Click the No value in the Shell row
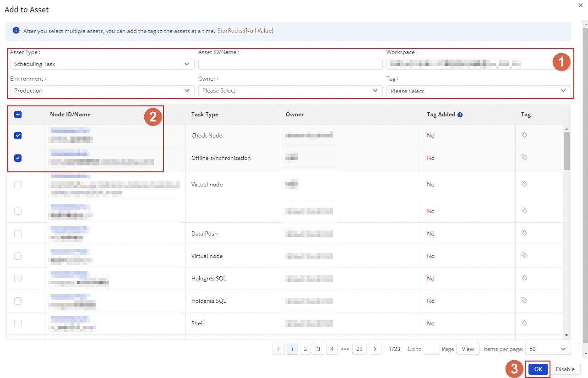588x378 pixels. coord(430,323)
